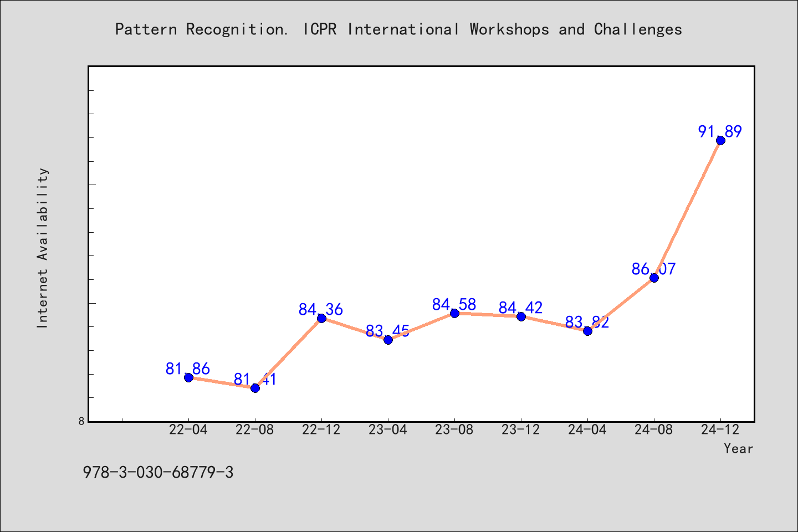
Task: Click the 23-04 x-axis tick label
Action: coord(388,430)
